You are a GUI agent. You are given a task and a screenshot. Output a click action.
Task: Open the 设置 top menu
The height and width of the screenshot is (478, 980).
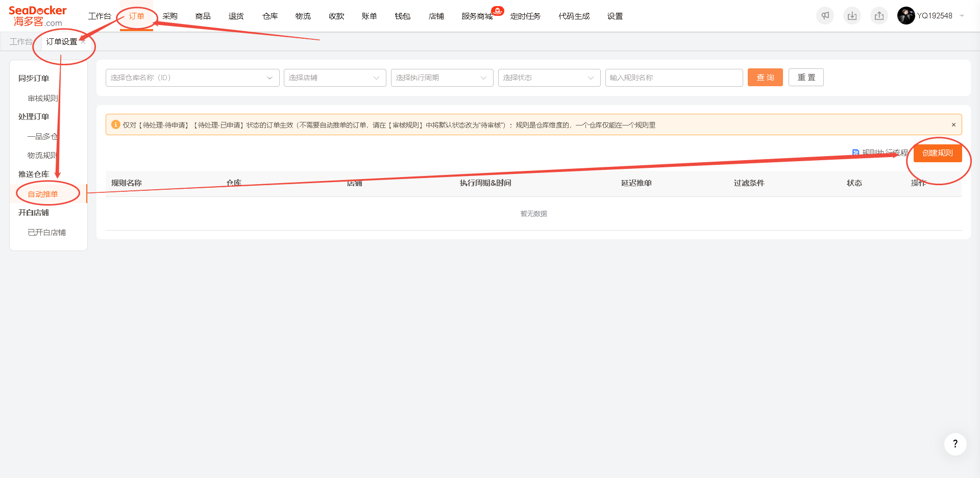pos(615,16)
